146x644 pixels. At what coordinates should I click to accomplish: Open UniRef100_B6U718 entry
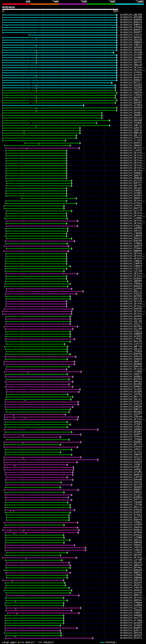coord(131,208)
